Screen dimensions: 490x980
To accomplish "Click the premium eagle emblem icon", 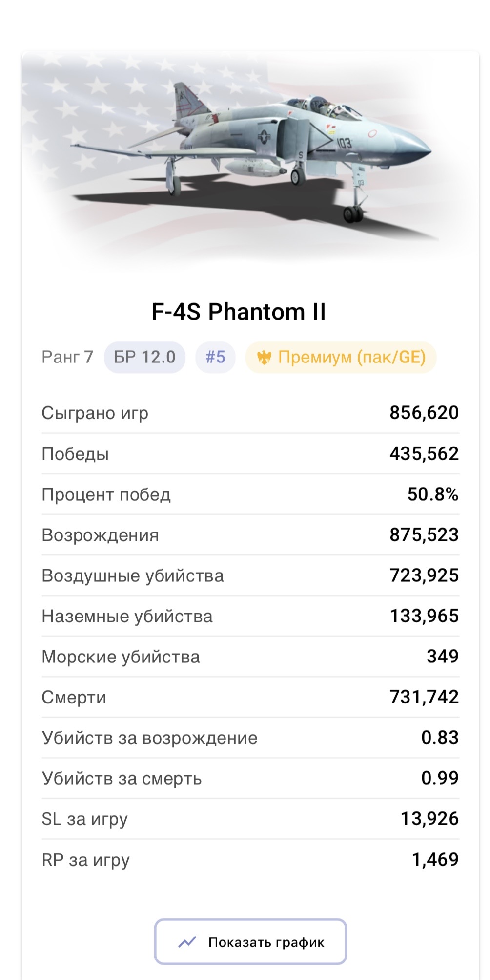I will pyautogui.click(x=264, y=358).
